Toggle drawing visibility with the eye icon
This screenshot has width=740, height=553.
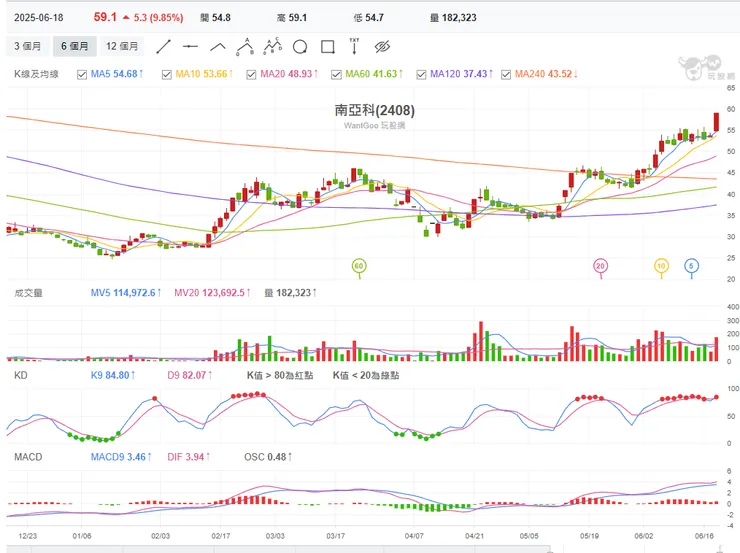[x=381, y=46]
